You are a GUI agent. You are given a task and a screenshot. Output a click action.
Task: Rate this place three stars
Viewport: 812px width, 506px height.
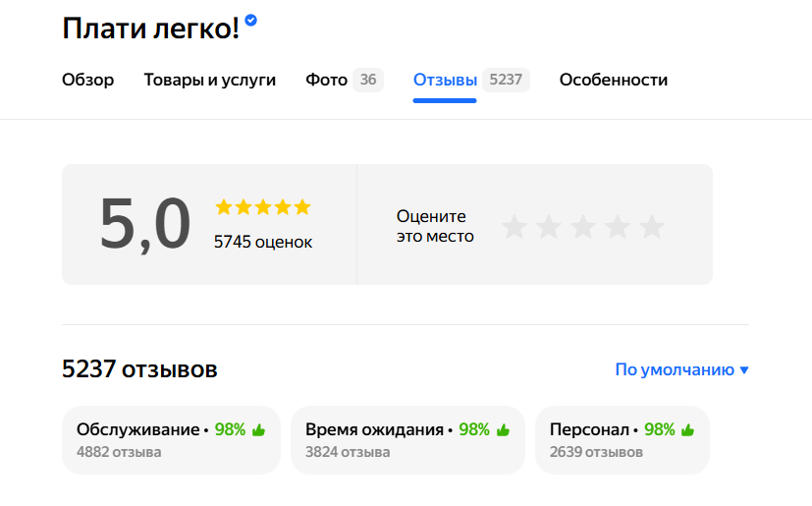pos(583,227)
